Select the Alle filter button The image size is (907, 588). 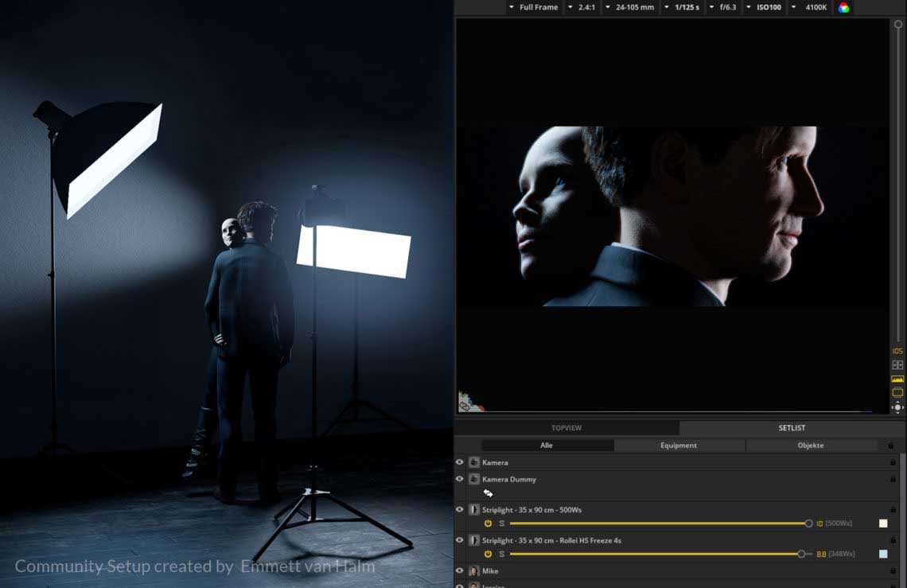pos(547,446)
